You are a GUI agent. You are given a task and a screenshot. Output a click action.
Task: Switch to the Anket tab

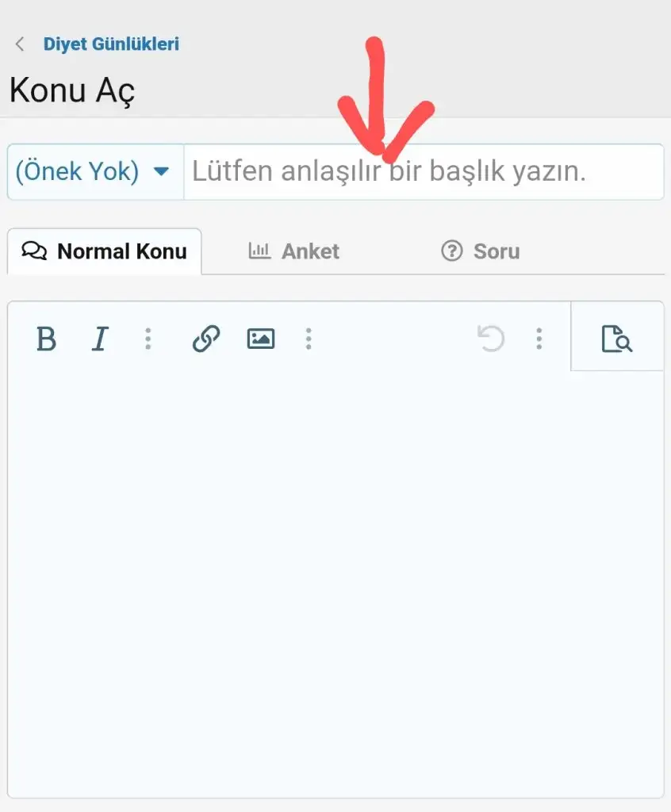point(293,251)
